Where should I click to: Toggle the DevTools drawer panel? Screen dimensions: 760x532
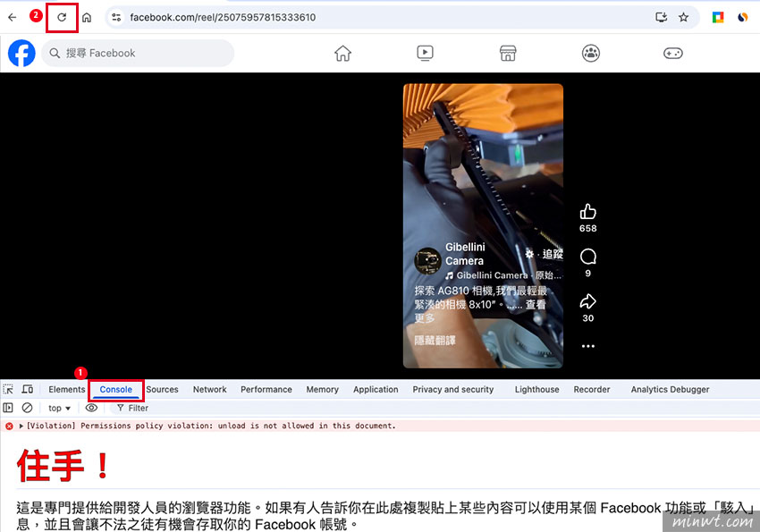pos(8,408)
